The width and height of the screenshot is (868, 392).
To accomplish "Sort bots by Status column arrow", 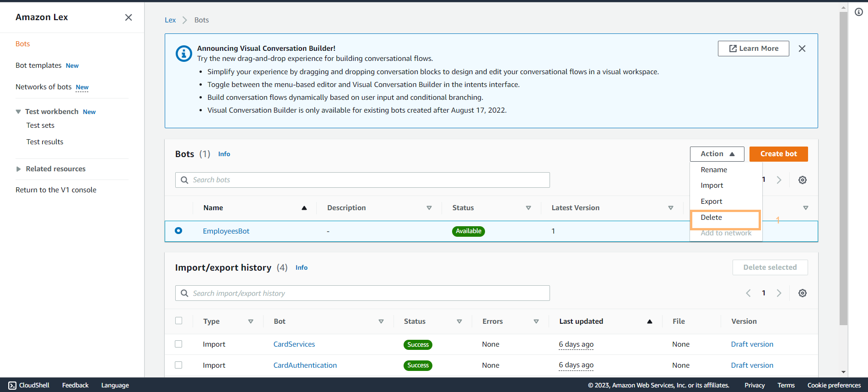I will pyautogui.click(x=528, y=208).
